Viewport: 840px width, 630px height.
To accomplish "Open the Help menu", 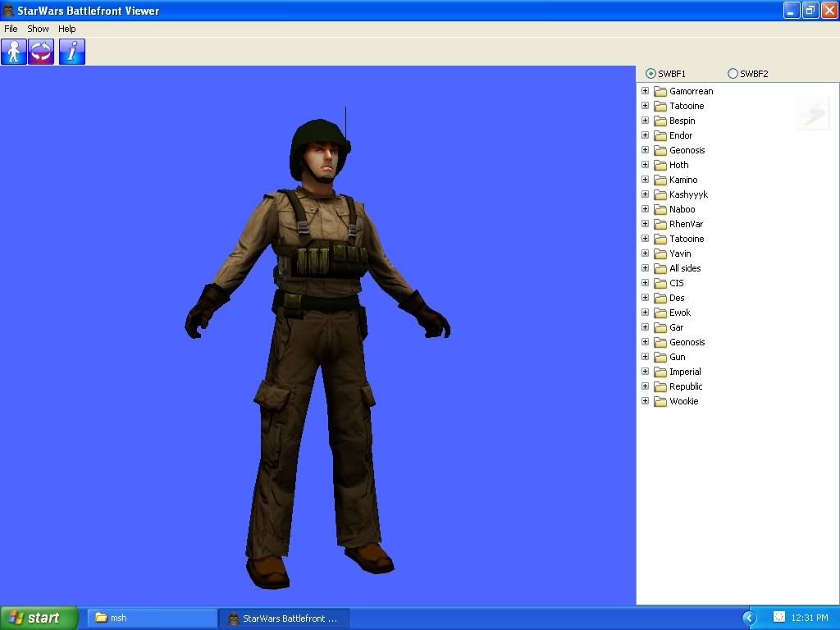I will coord(67,29).
